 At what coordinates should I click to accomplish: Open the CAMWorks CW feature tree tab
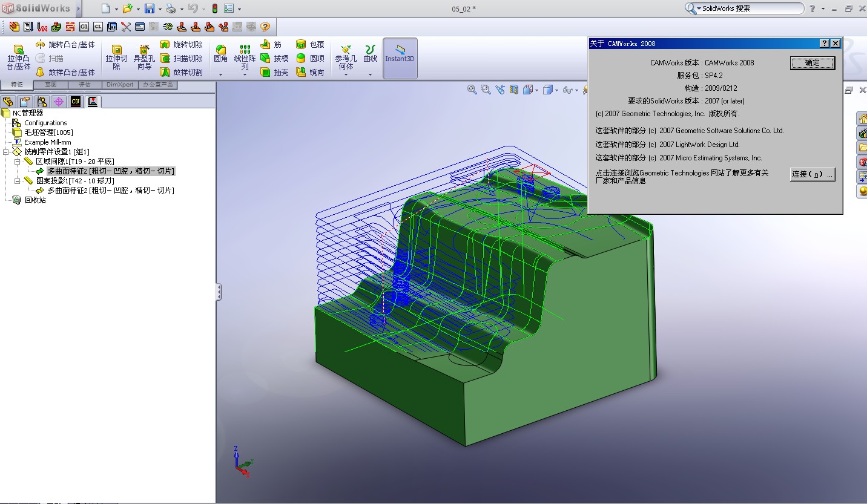coord(76,102)
